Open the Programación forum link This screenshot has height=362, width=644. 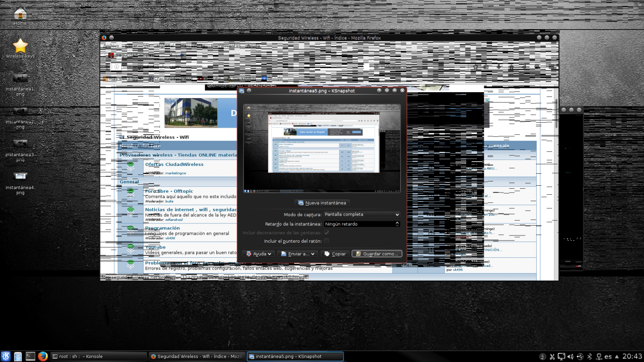[162, 228]
